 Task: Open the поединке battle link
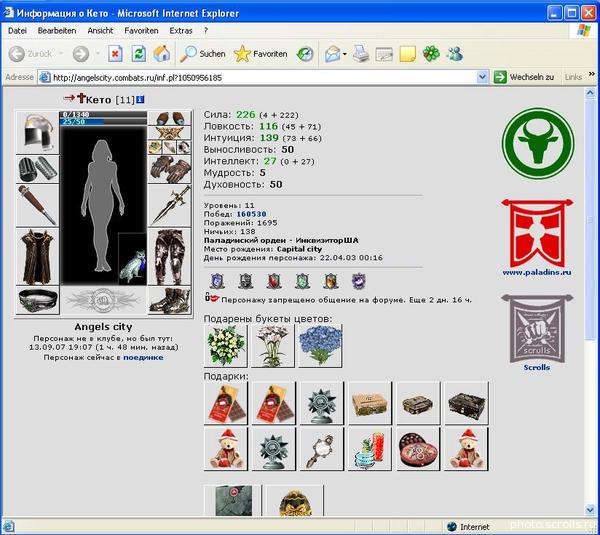click(143, 357)
